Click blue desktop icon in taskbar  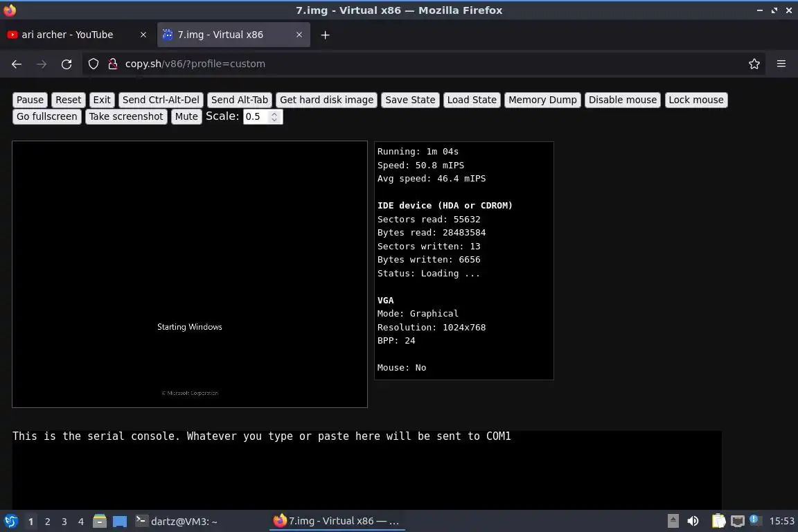(120, 522)
